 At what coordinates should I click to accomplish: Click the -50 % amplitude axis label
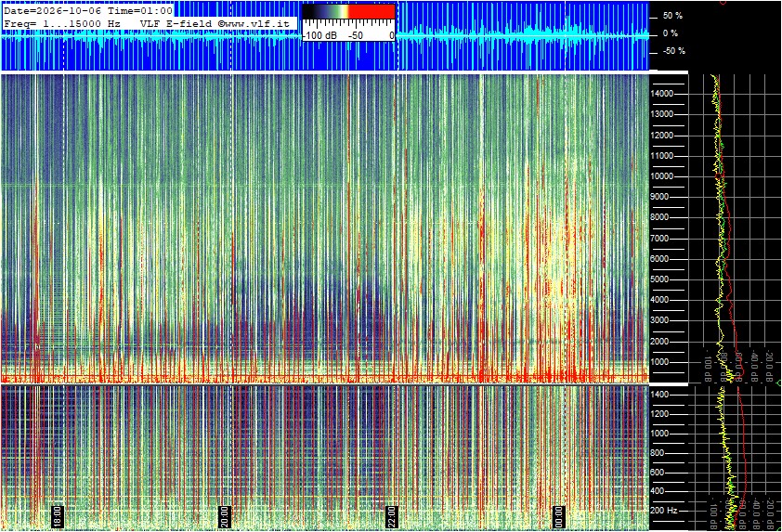point(673,51)
